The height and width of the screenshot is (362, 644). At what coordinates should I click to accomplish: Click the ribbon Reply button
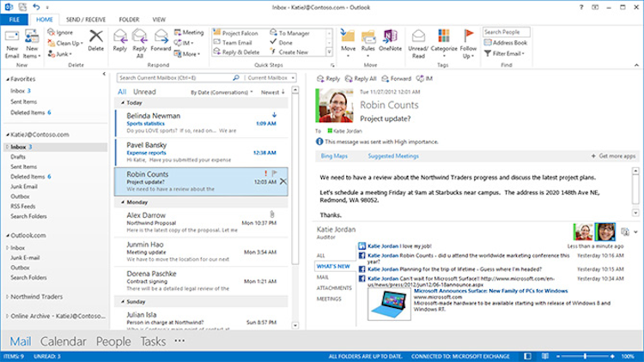120,40
